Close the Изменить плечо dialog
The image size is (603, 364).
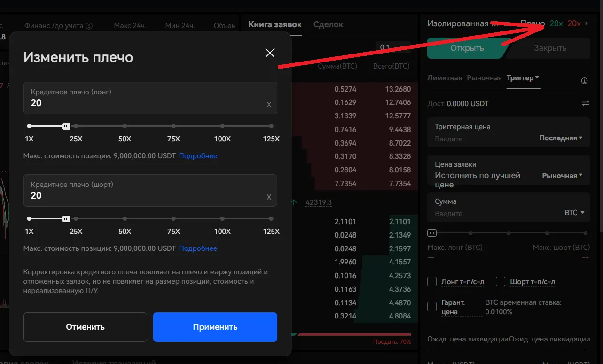coord(269,53)
